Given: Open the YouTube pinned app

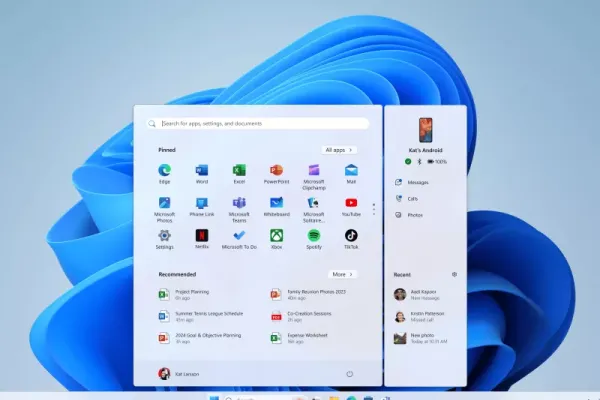Looking at the screenshot, I should pos(351,206).
